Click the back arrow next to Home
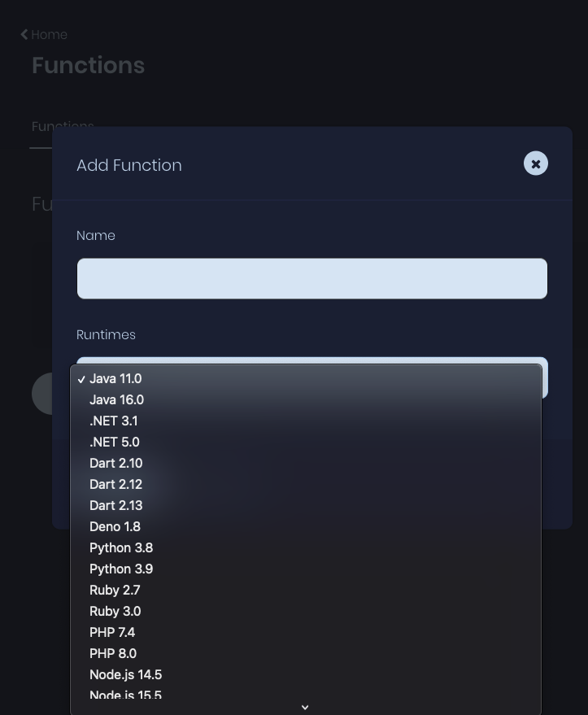Screen dimensions: 588x715 pos(24,34)
